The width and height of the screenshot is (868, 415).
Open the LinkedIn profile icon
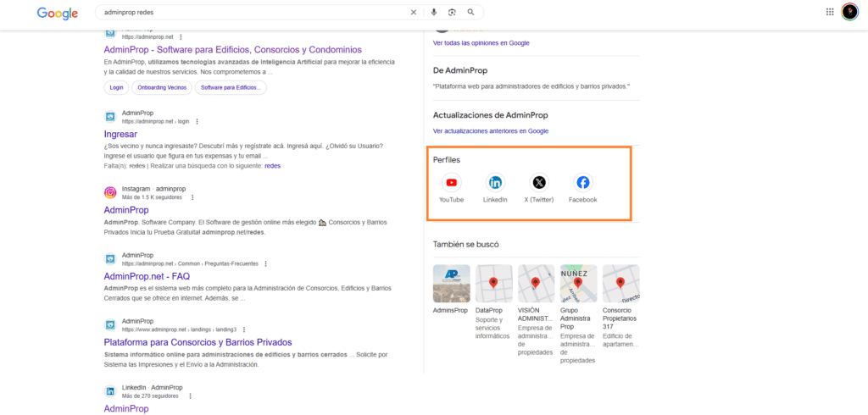tap(495, 182)
